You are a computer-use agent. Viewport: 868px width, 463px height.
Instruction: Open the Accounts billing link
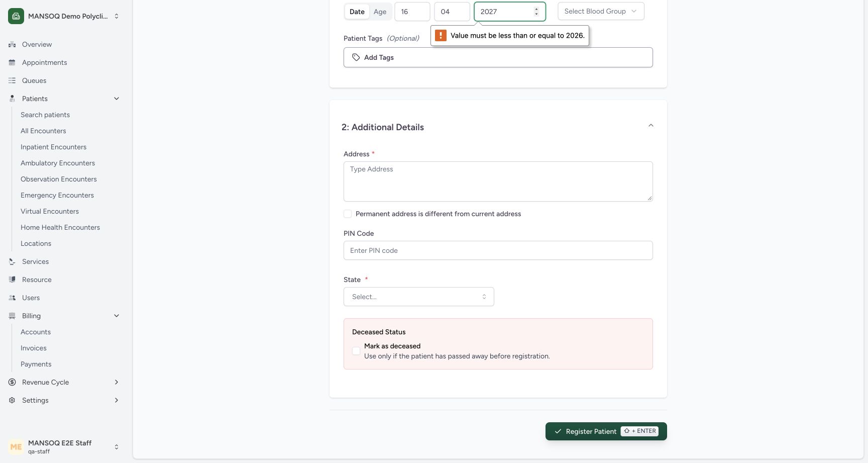(x=36, y=332)
